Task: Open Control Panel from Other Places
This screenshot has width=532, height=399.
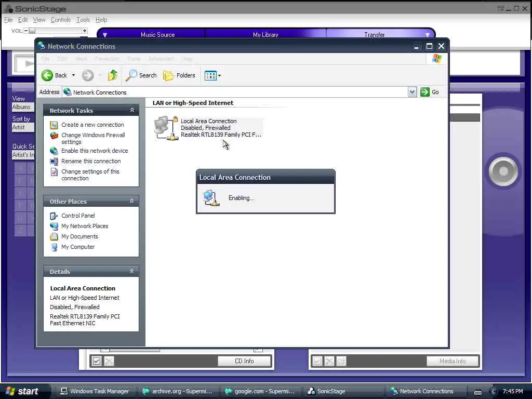Action: click(x=78, y=216)
